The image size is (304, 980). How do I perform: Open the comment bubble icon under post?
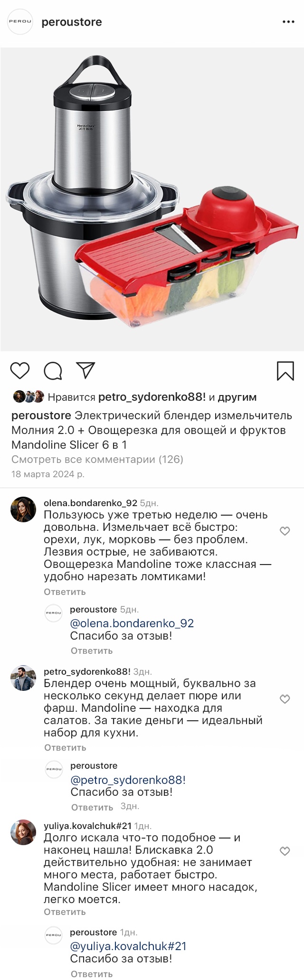pos(53,371)
